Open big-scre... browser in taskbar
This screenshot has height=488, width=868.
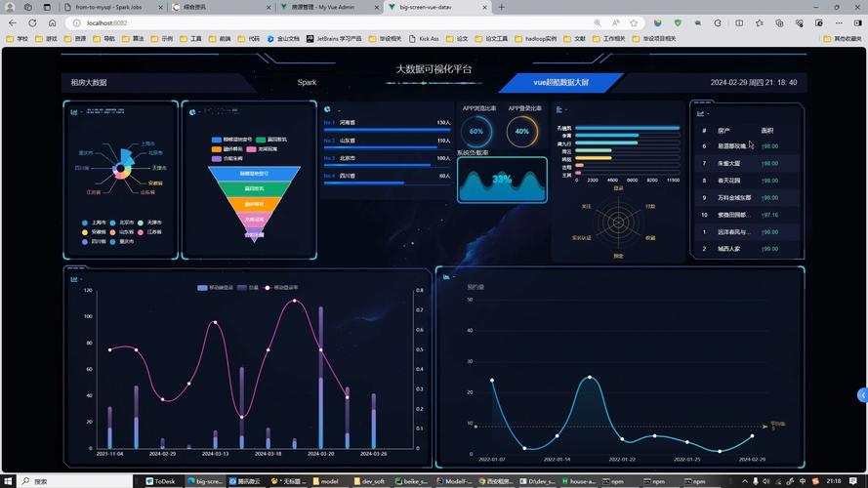coord(204,481)
